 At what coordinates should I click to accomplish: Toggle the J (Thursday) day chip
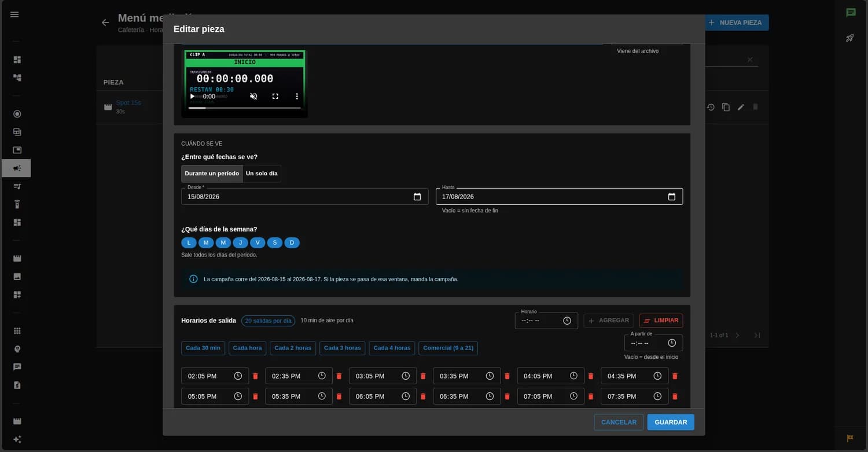coord(240,242)
